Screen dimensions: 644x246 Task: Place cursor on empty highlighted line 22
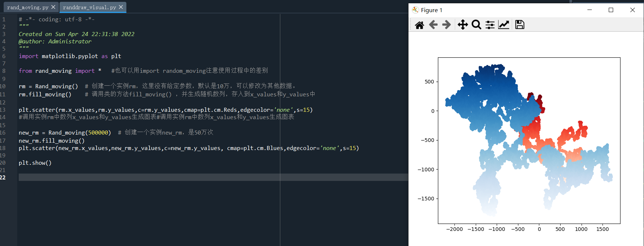[x=147, y=177]
